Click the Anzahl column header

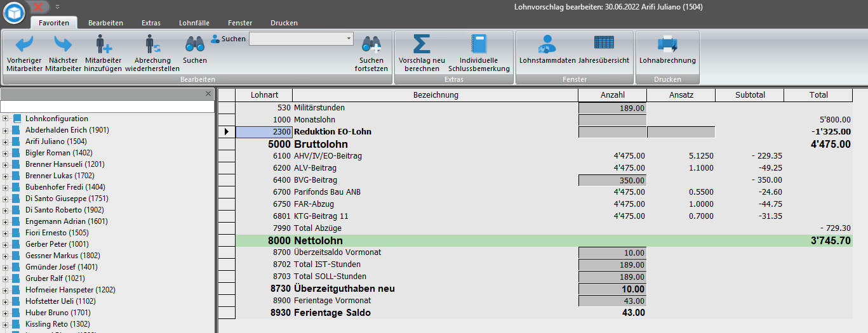(x=613, y=95)
